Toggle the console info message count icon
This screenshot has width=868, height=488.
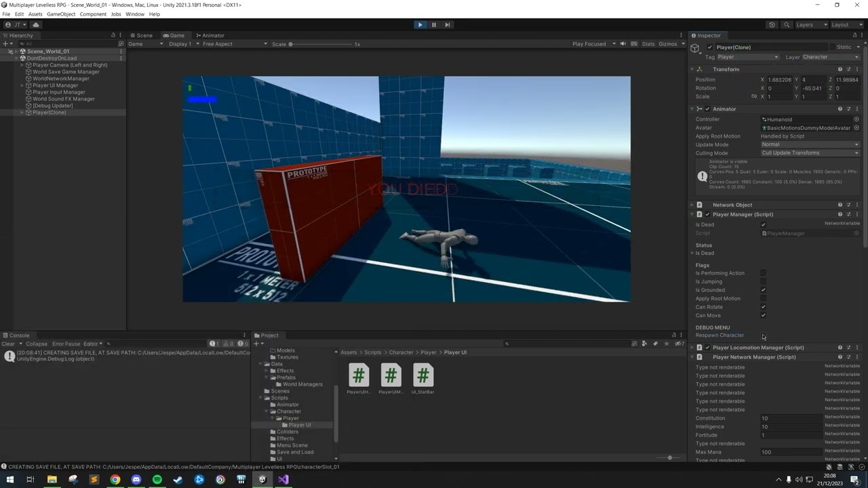click(x=216, y=344)
